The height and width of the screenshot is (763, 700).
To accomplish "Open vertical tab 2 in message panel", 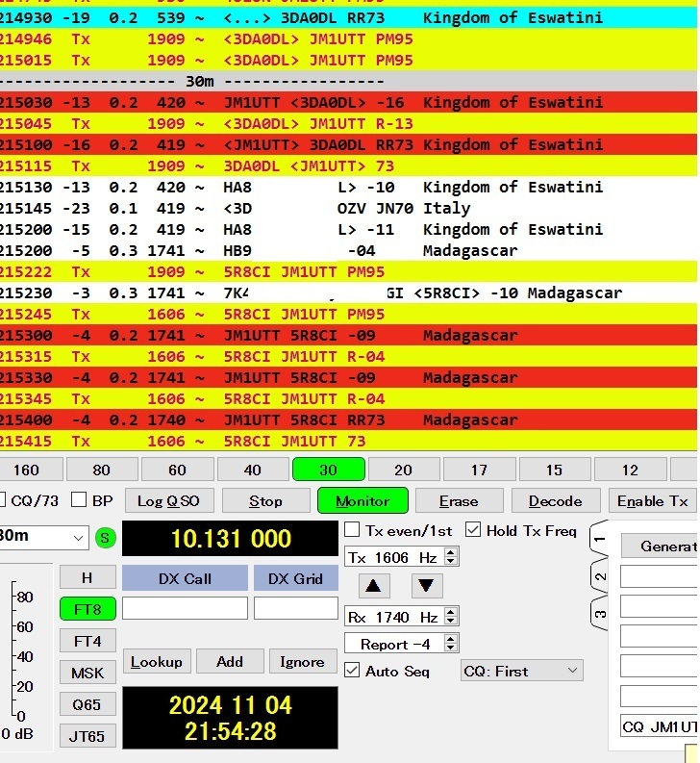I will point(600,576).
